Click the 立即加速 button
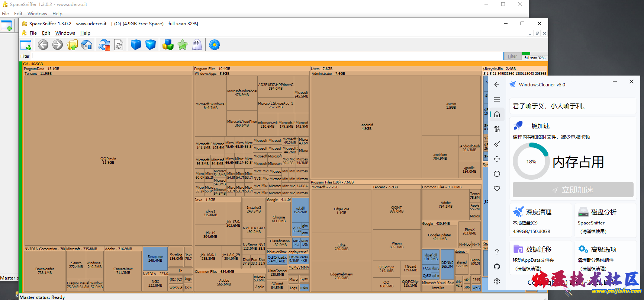This screenshot has width=644, height=300. pos(573,190)
